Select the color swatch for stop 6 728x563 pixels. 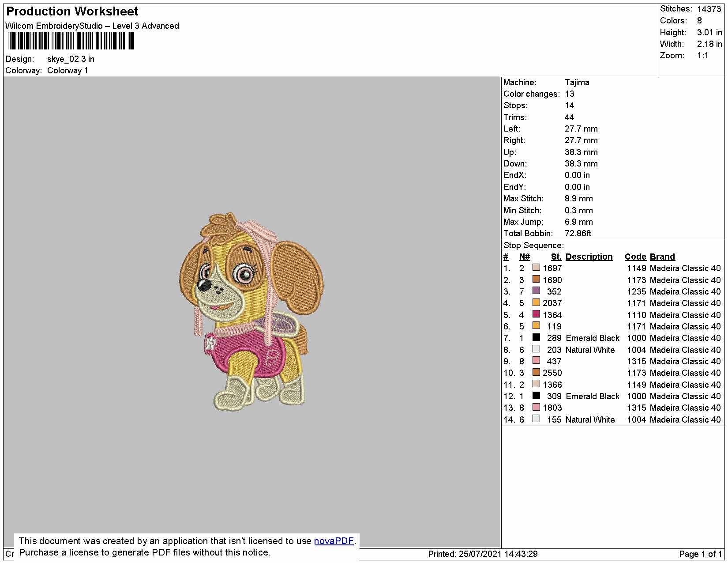click(x=536, y=325)
